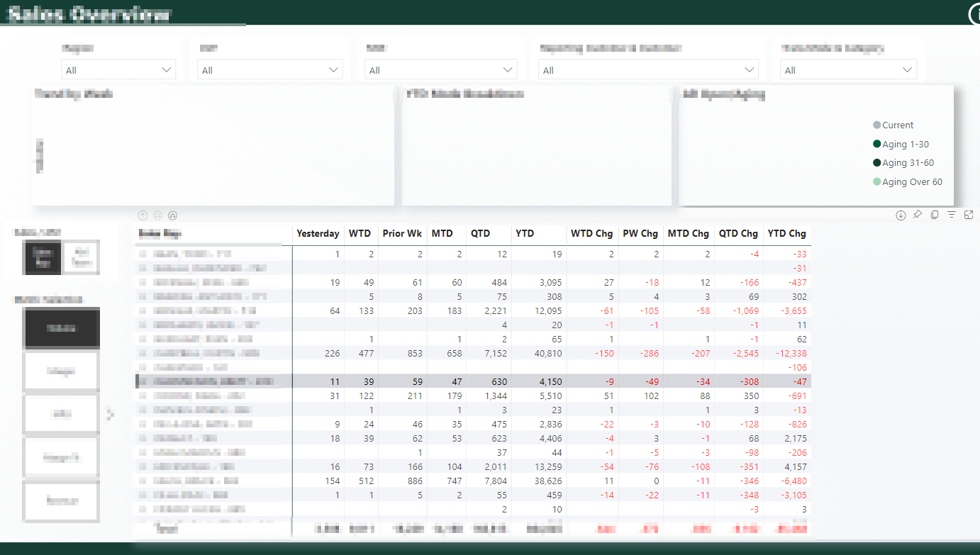Select the Prior Wk cell value 886
Screen dimensions: 980x555
[414, 481]
